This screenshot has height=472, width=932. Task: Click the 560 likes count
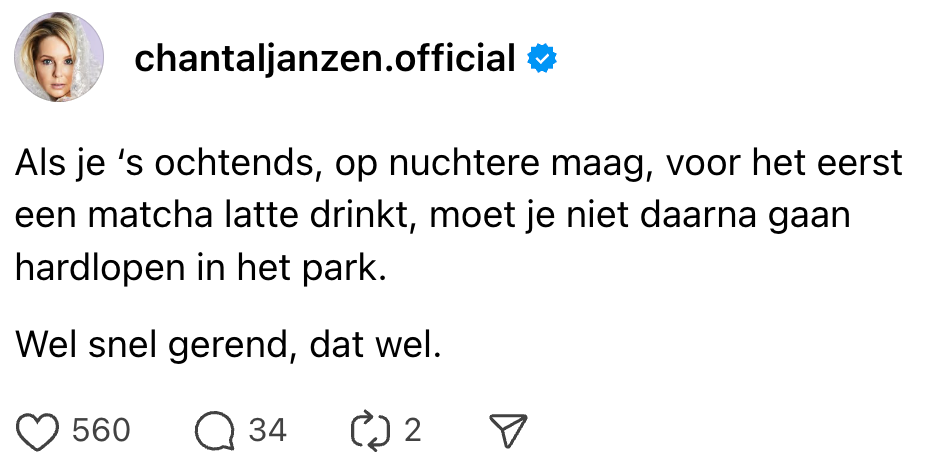click(101, 430)
